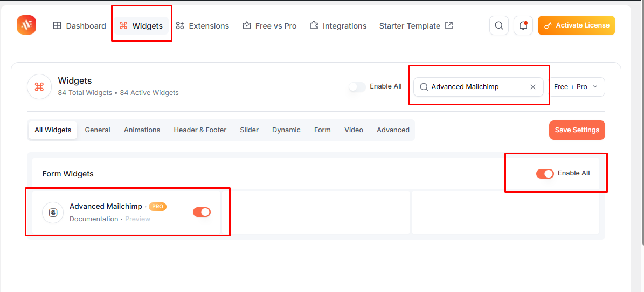Switch to the General tab
This screenshot has width=644, height=292.
click(x=98, y=130)
